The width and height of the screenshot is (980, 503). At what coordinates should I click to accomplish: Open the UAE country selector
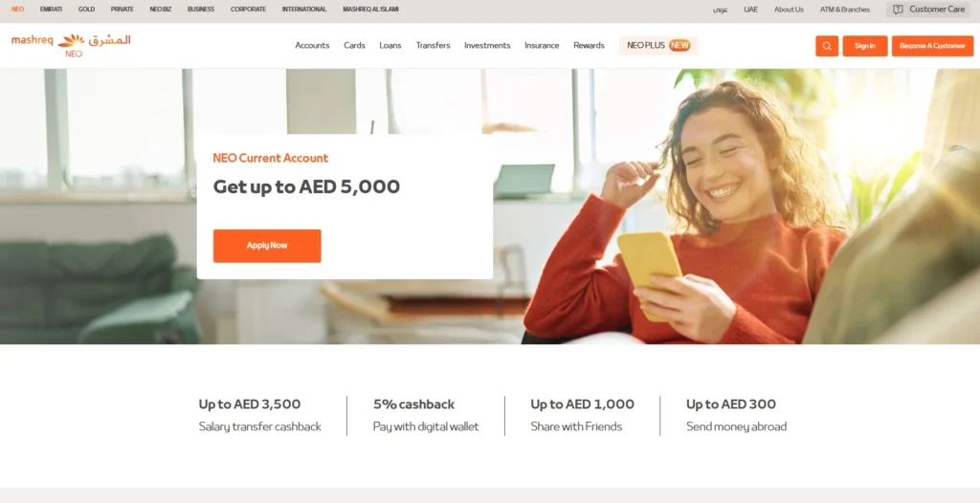click(x=750, y=10)
